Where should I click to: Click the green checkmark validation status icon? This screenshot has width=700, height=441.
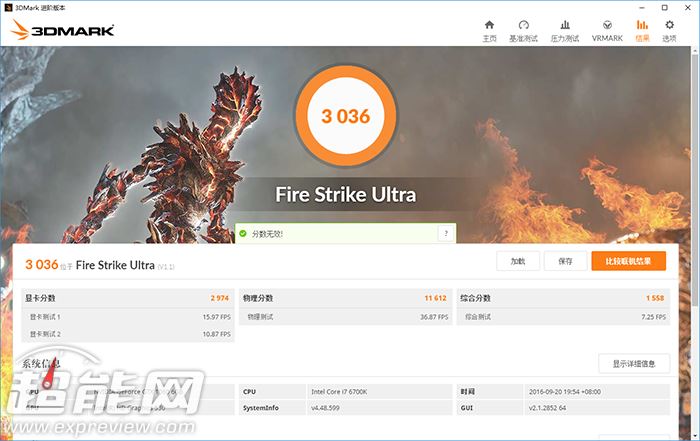tap(243, 233)
